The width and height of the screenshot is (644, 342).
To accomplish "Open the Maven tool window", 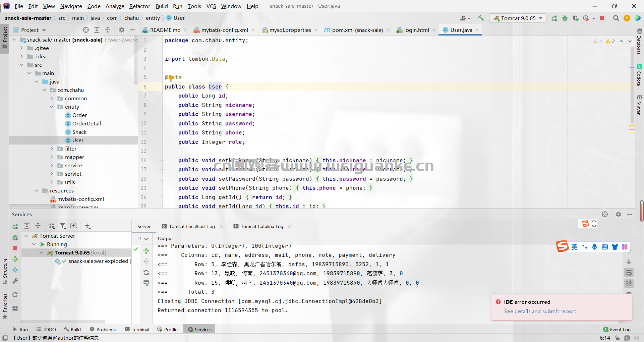I will pyautogui.click(x=639, y=105).
